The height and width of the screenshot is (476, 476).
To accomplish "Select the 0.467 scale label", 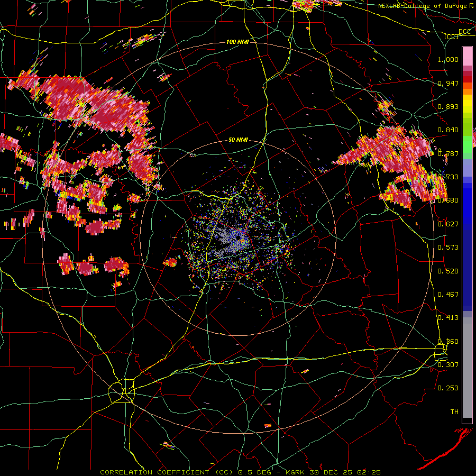I will click(448, 295).
